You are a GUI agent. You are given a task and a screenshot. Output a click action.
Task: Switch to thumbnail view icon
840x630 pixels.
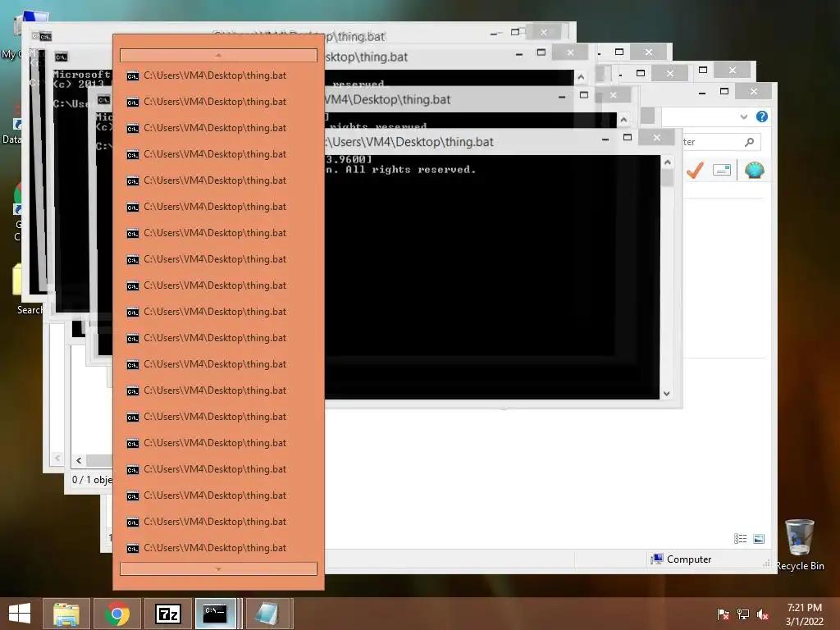coord(759,539)
